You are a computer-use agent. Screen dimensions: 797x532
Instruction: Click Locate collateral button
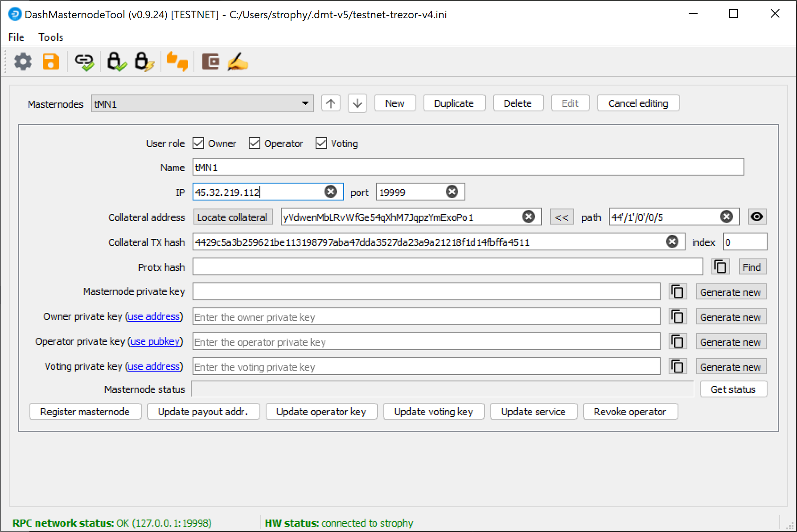(x=232, y=217)
